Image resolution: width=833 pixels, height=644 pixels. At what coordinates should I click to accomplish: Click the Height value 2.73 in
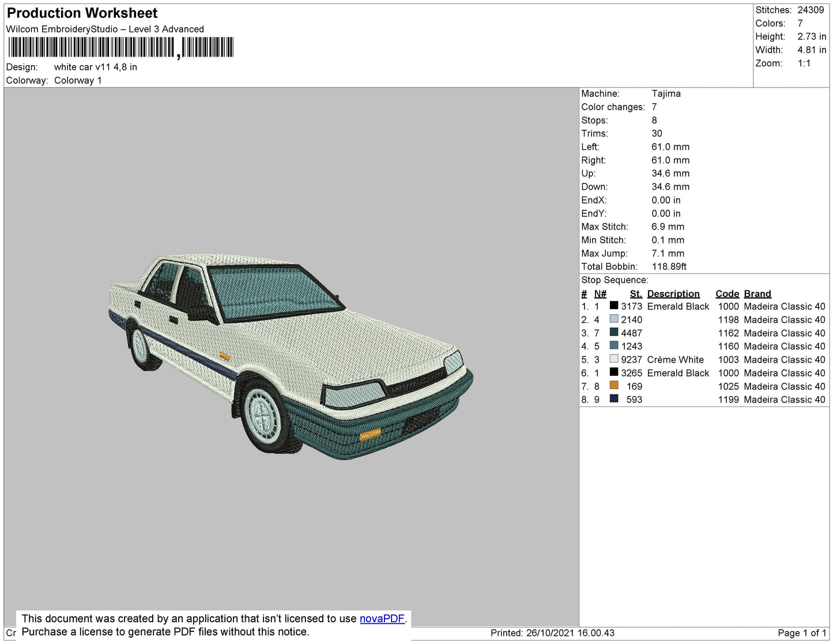812,36
